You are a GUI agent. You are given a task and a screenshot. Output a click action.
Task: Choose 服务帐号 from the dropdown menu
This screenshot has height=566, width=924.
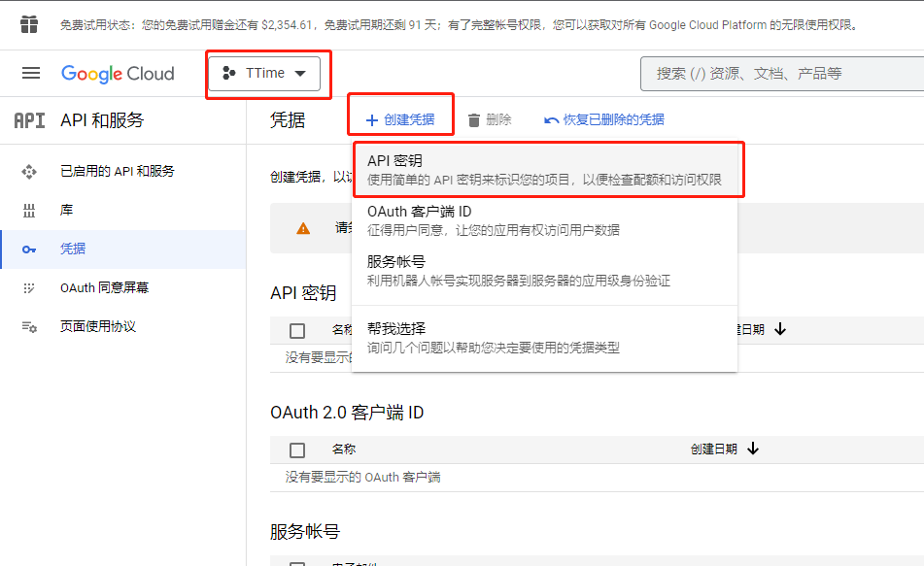click(x=544, y=271)
